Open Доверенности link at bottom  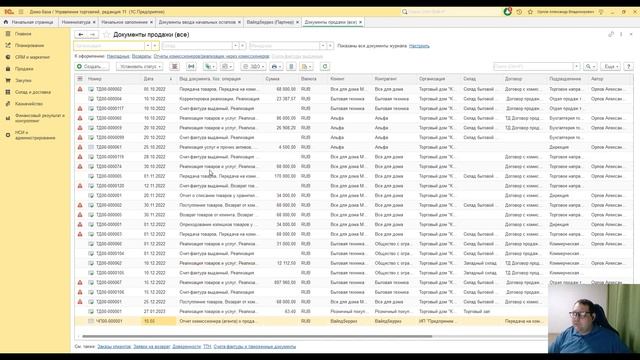187,347
